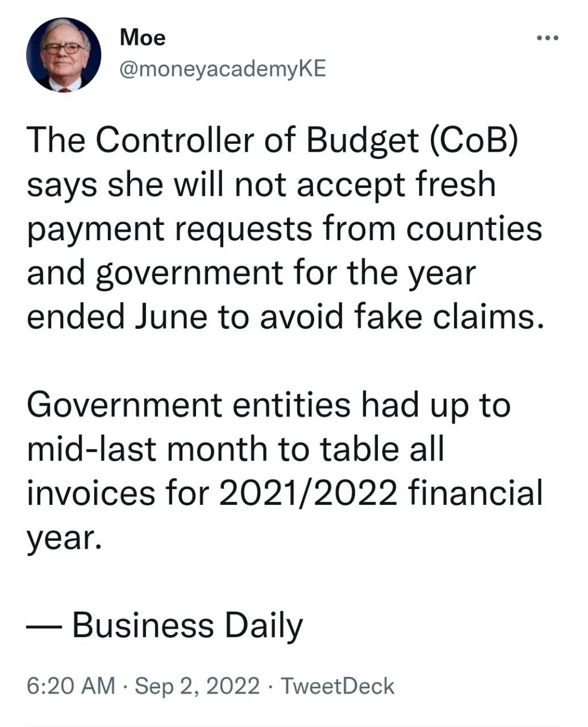Screen dimensions: 588x727
Task: Click the '2021/2022' text in tweet
Action: coord(307,492)
